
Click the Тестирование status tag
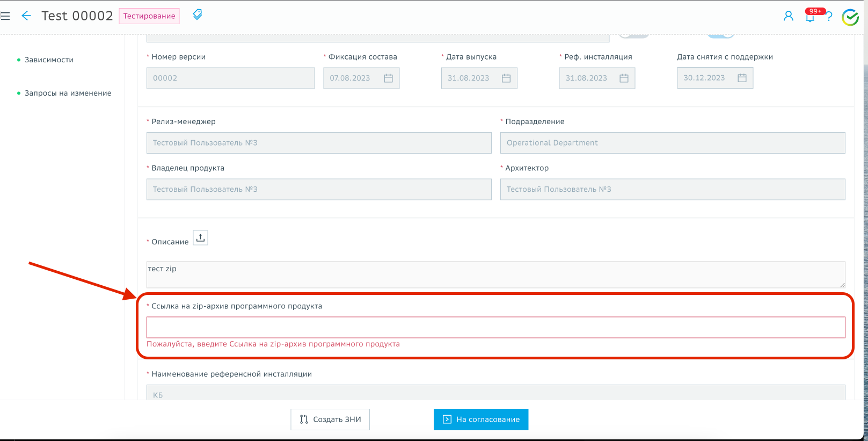click(149, 16)
